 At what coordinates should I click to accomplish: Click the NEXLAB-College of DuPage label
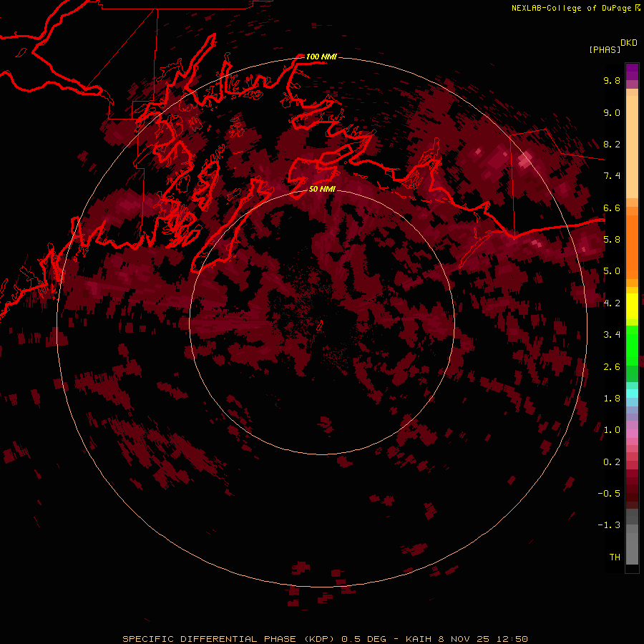tap(571, 8)
